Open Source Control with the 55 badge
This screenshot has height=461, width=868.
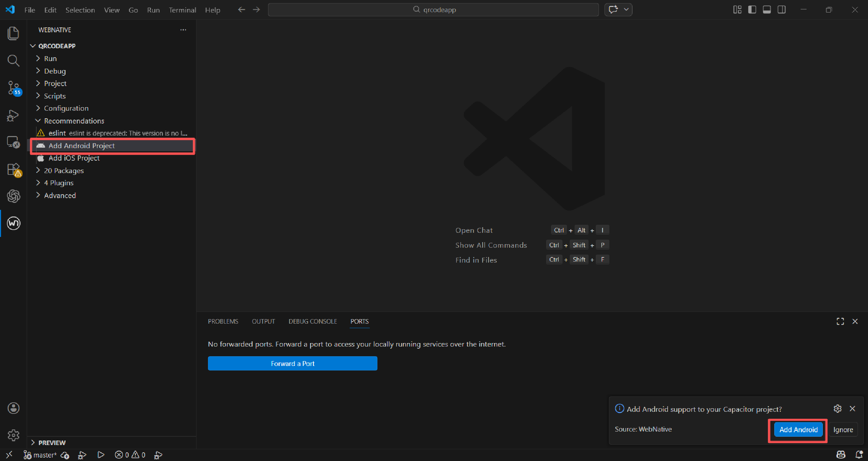pos(14,88)
